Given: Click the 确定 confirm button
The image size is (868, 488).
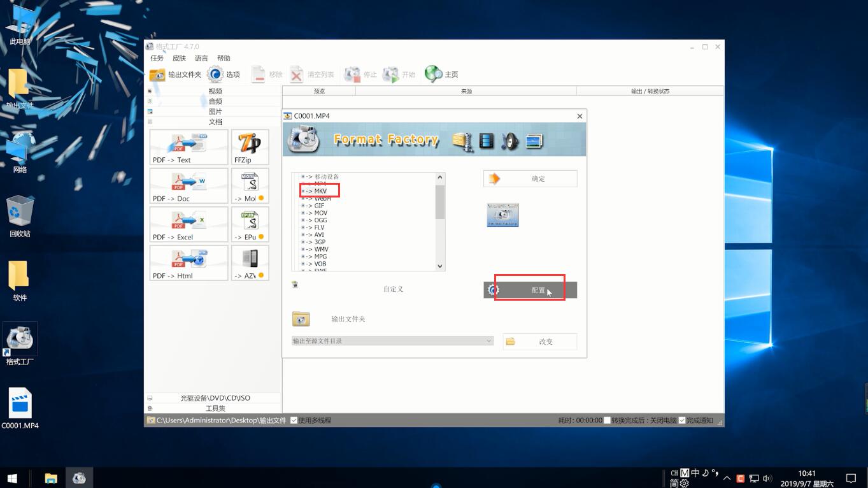Looking at the screenshot, I should [530, 178].
